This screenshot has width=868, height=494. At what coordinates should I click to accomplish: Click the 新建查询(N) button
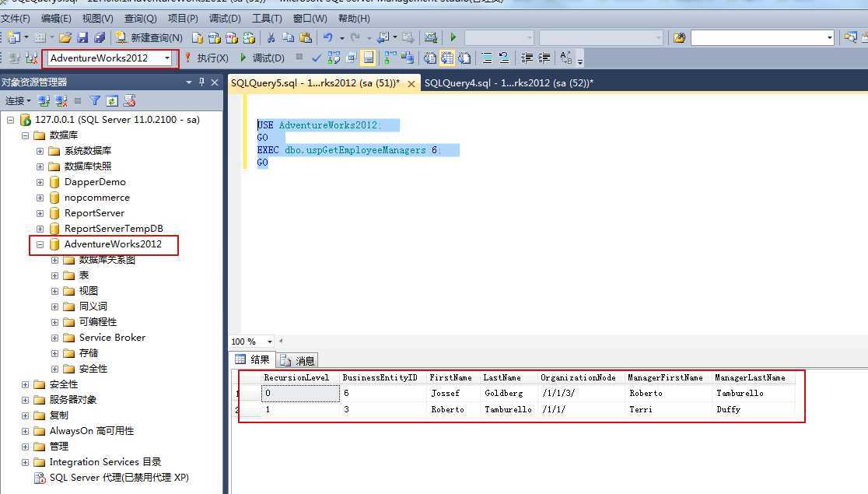tap(149, 37)
